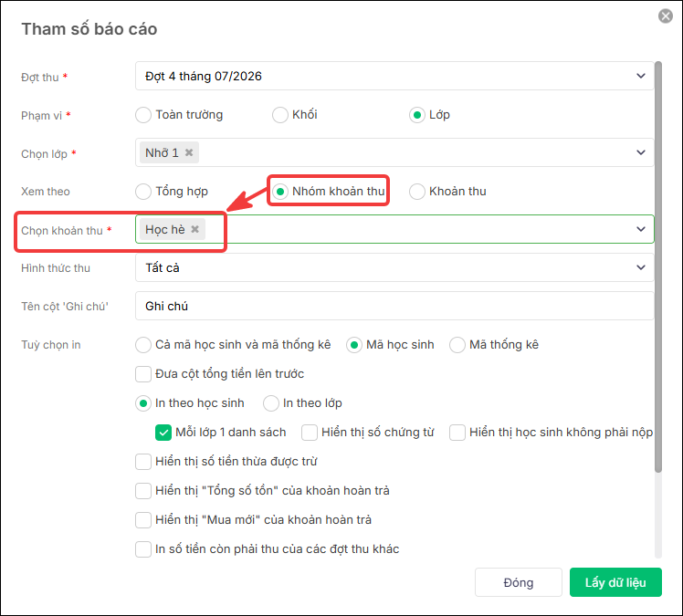Image resolution: width=683 pixels, height=616 pixels.
Task: Select Toàn trường scope radio
Action: coord(143,115)
